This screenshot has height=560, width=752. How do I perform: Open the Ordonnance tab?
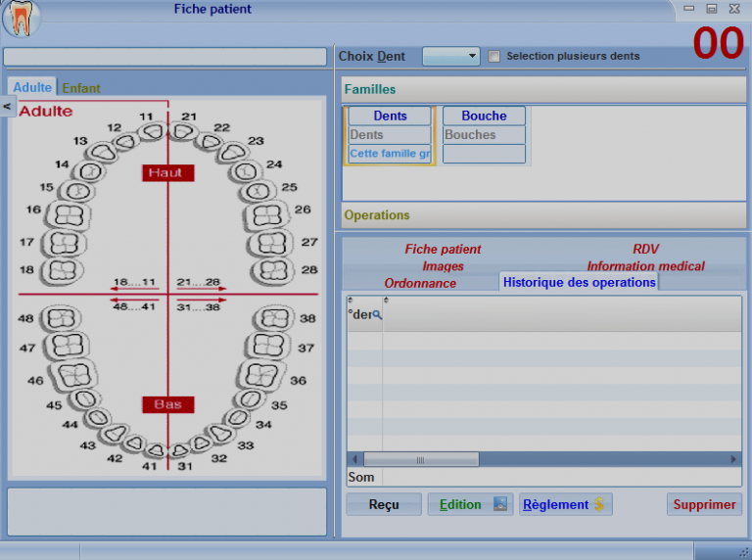point(420,283)
